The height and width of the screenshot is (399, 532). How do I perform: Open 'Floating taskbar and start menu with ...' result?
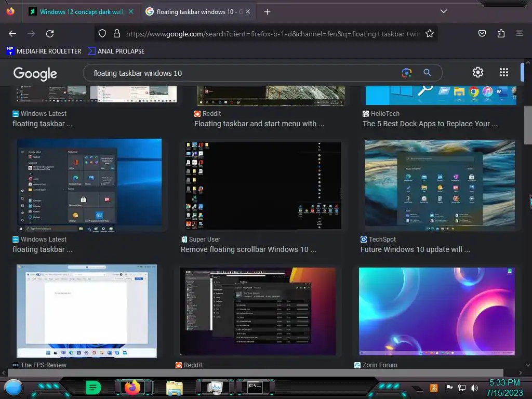coord(259,124)
